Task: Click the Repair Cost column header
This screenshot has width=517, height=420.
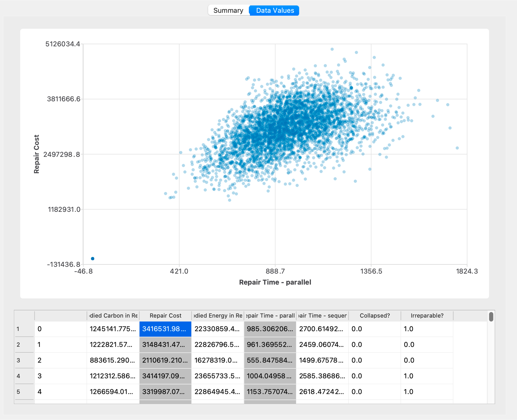Action: pos(165,316)
